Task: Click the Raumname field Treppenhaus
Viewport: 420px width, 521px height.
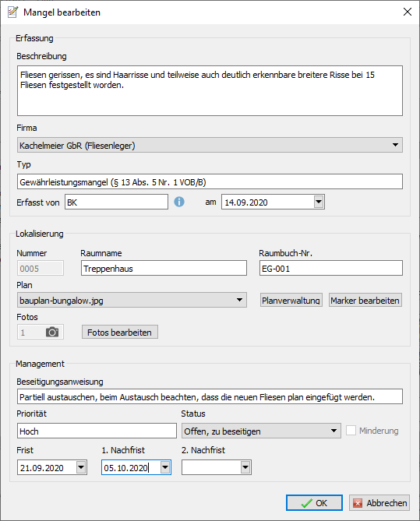Action: pos(164,268)
